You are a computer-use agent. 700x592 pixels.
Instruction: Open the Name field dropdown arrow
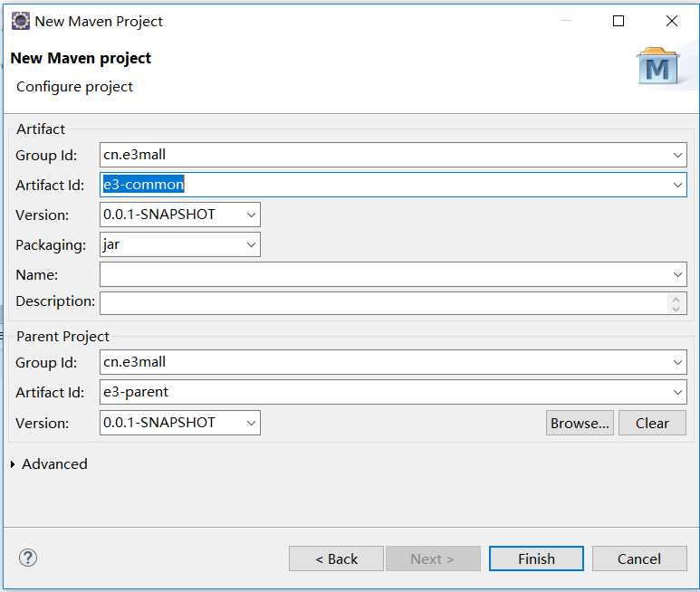[x=677, y=275]
